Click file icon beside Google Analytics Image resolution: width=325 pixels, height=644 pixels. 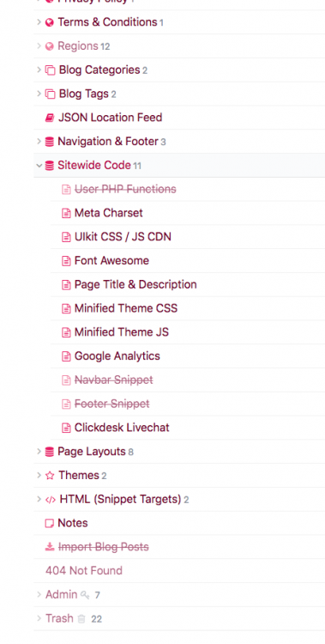click(x=66, y=356)
